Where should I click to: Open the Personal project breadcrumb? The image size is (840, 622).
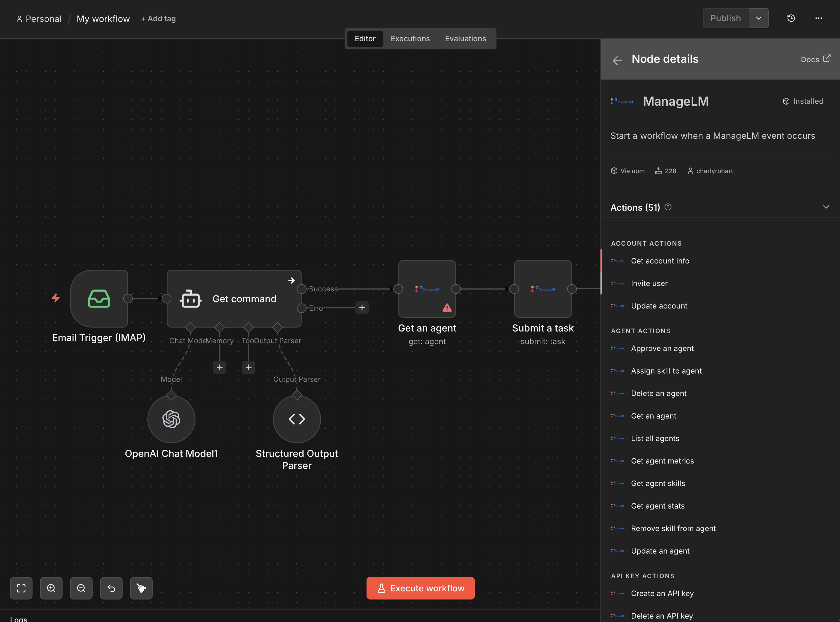point(39,19)
